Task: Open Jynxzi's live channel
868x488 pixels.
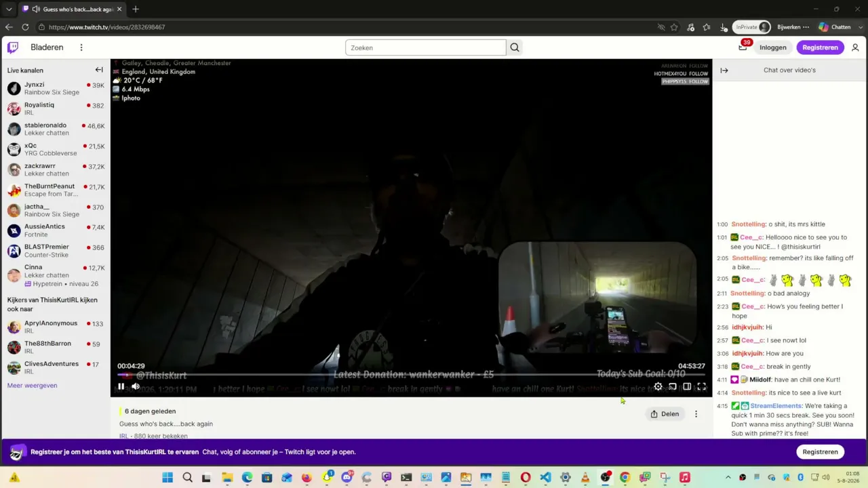Action: tap(55, 89)
